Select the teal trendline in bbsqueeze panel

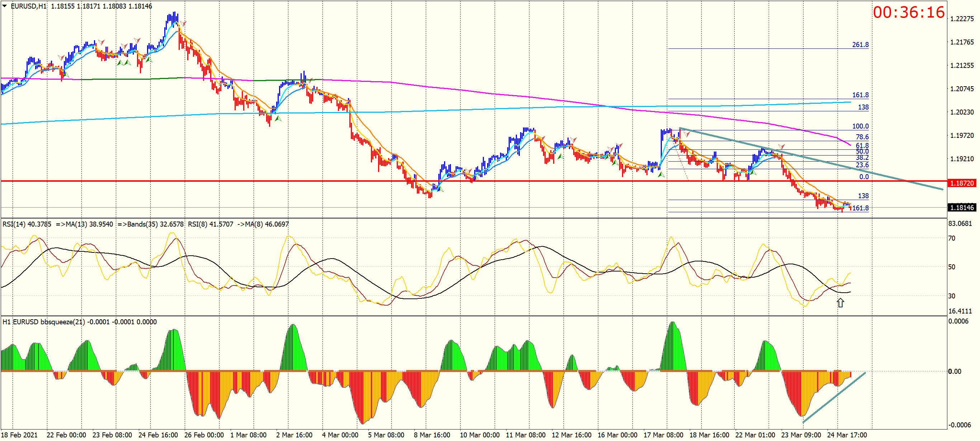[834, 397]
